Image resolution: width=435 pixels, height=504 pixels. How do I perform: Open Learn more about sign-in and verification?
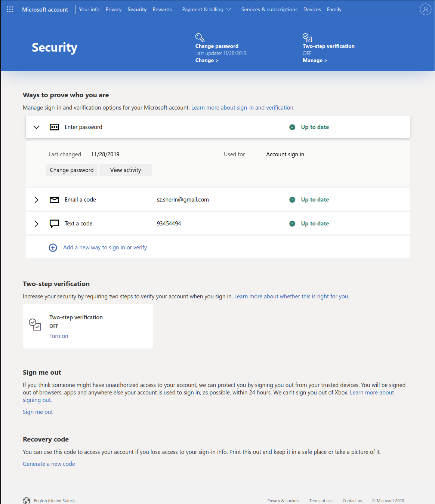[x=243, y=108]
